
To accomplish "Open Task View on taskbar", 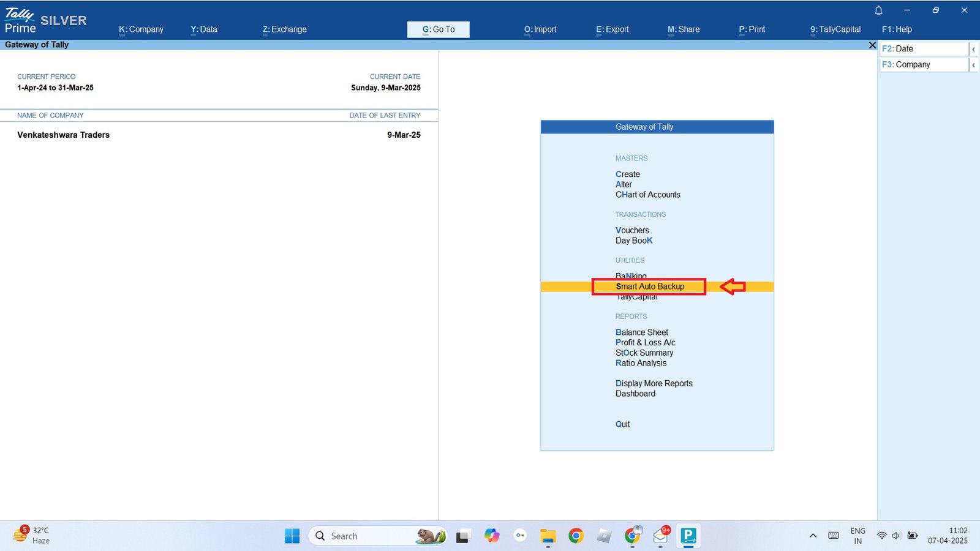I will coord(463,536).
